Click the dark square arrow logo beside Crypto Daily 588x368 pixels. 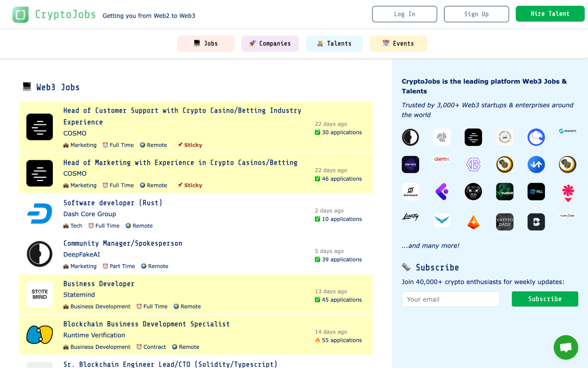(x=536, y=222)
